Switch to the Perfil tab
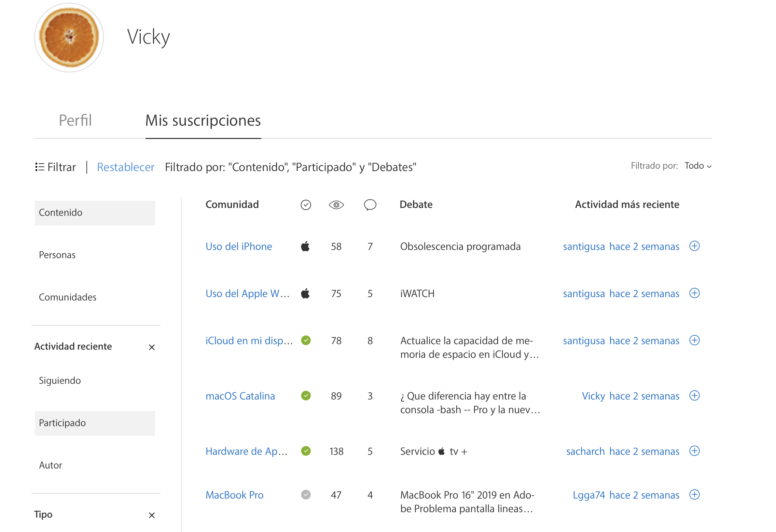 [x=75, y=121]
